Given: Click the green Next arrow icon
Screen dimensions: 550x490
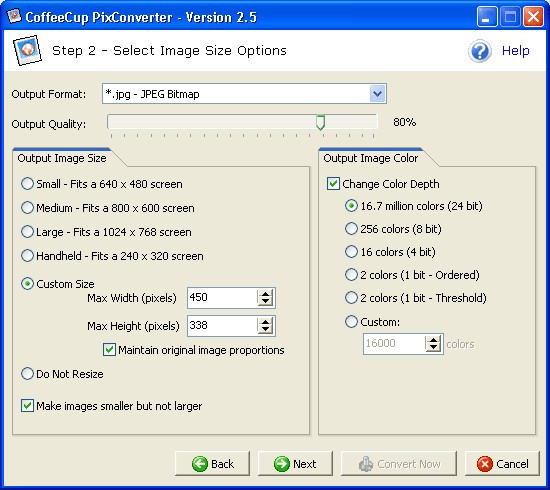Looking at the screenshot, I should (282, 464).
